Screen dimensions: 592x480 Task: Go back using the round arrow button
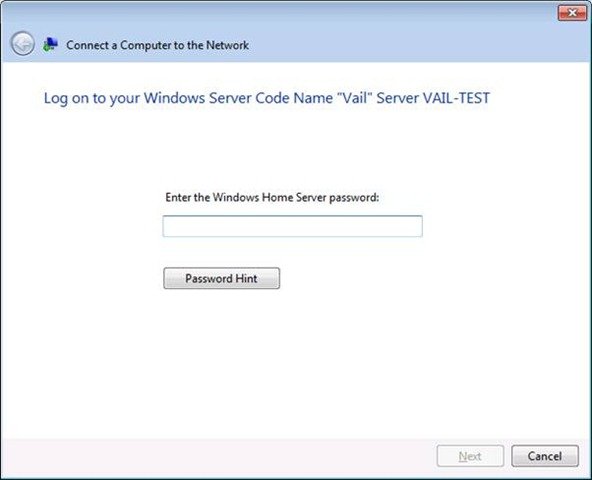[23, 44]
